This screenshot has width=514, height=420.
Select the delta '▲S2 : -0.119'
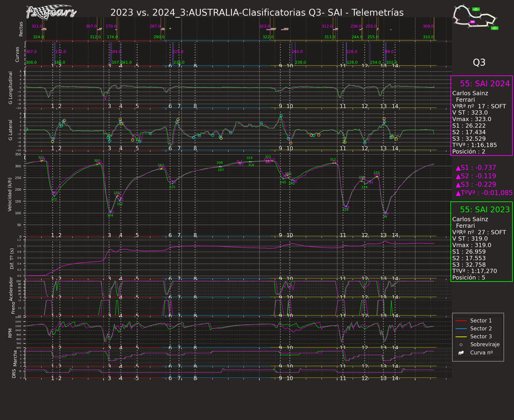pos(476,176)
